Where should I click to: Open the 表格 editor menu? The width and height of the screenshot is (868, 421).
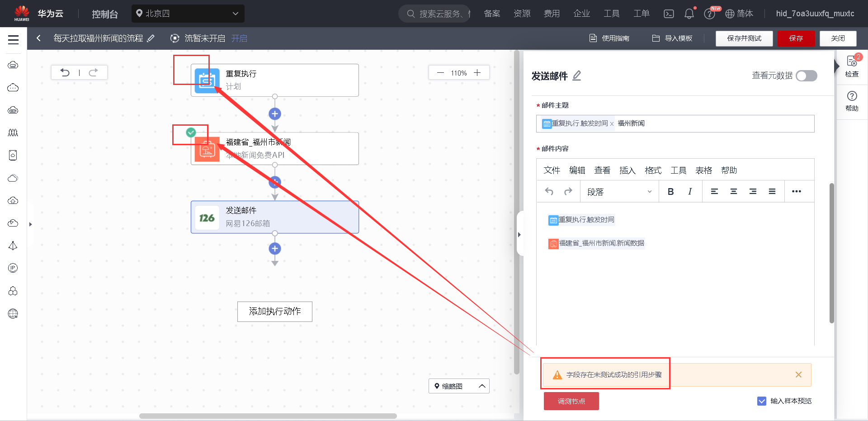point(704,170)
